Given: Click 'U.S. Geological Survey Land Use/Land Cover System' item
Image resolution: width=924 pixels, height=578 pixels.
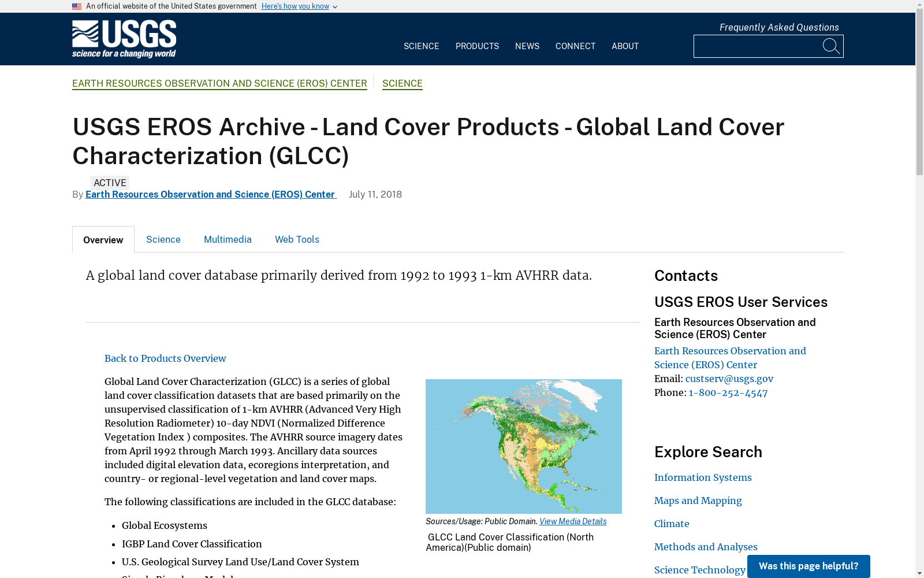Looking at the screenshot, I should click(x=240, y=562).
